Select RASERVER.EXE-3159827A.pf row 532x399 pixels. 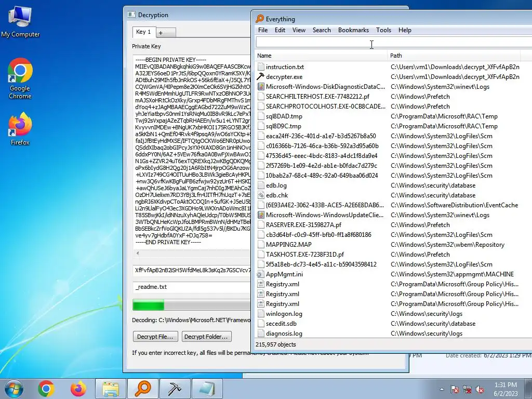click(x=394, y=224)
